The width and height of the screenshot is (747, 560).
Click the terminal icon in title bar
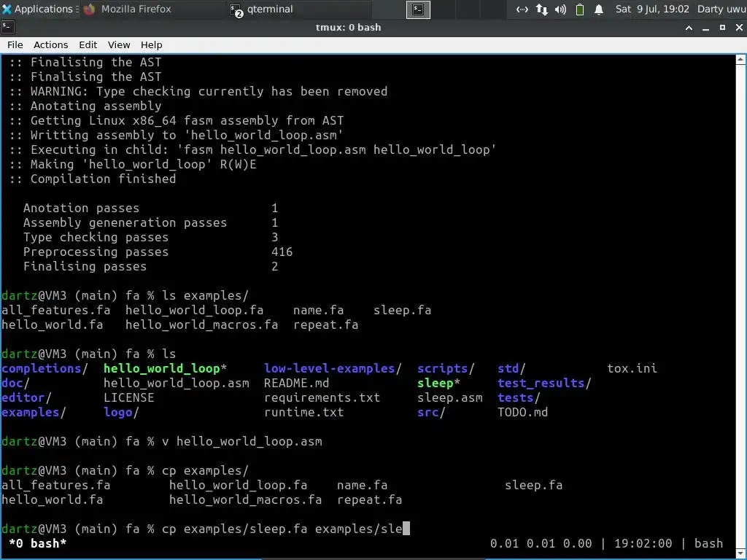[8, 27]
